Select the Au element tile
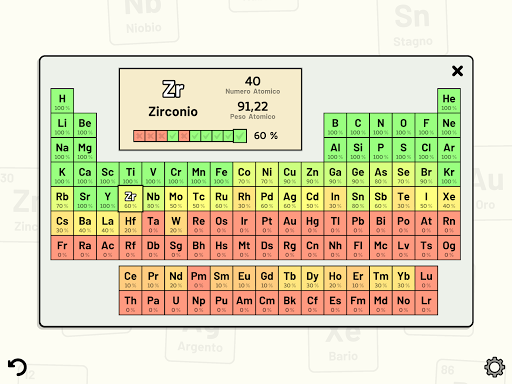 (x=290, y=223)
